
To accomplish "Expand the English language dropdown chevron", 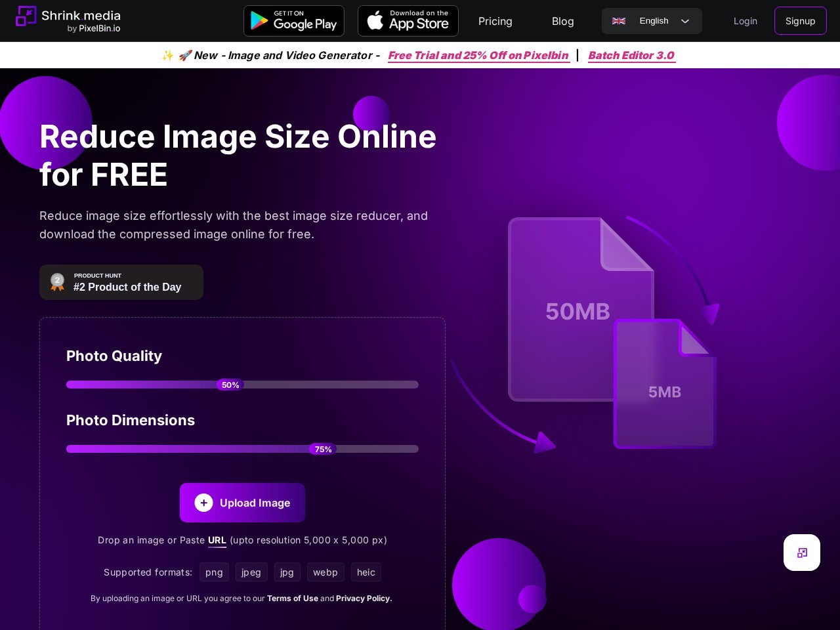I will click(685, 21).
